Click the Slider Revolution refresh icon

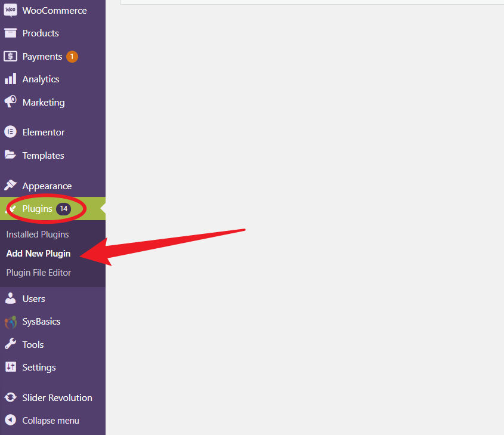pos(10,397)
